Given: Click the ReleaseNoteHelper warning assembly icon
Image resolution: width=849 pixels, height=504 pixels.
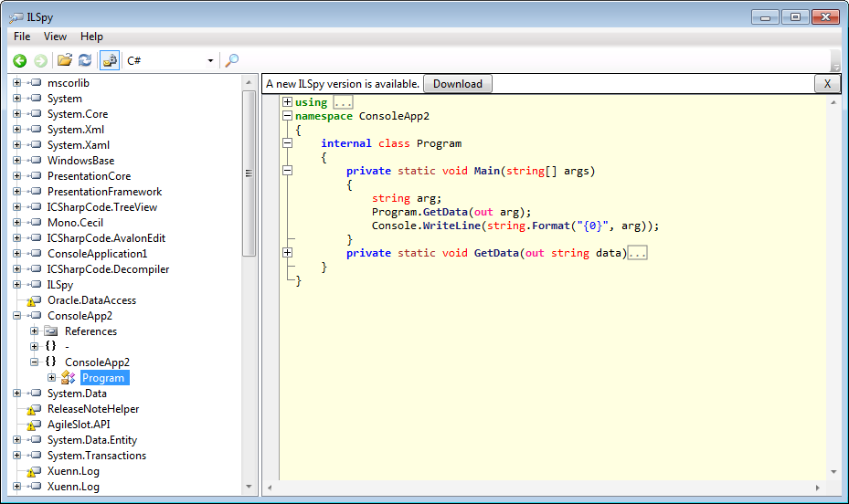Looking at the screenshot, I should tap(34, 409).
